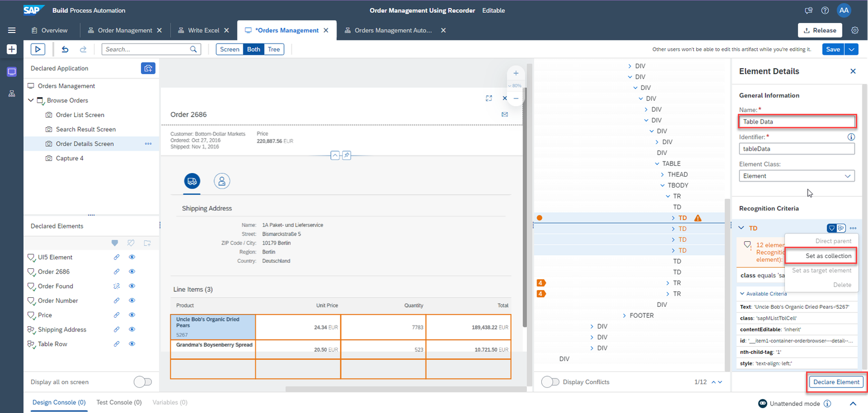
Task: Open the hamburger navigation menu
Action: 11,30
